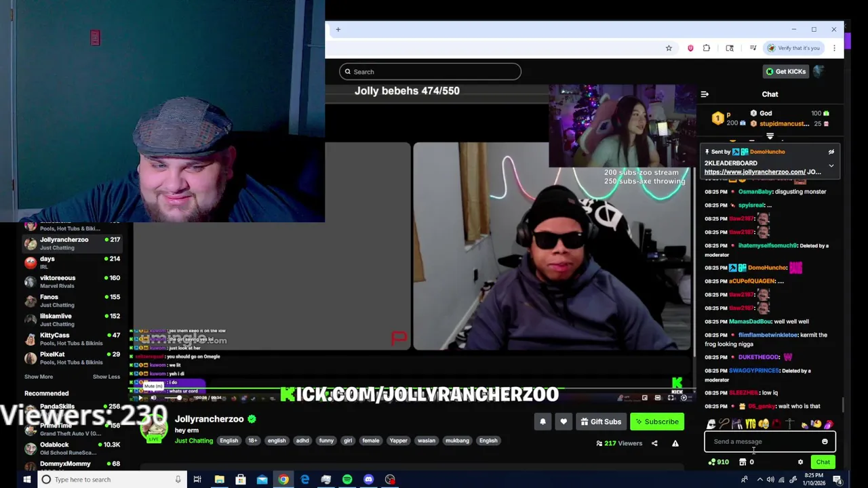Open chat settings gear icon
Viewport: 868px width, 488px height.
(x=800, y=462)
